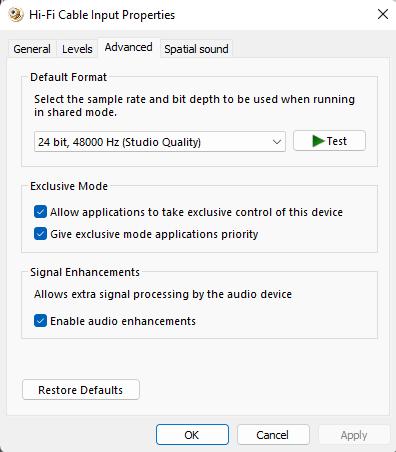Switch to the General tab
Image resolution: width=396 pixels, height=452 pixels.
click(x=32, y=49)
